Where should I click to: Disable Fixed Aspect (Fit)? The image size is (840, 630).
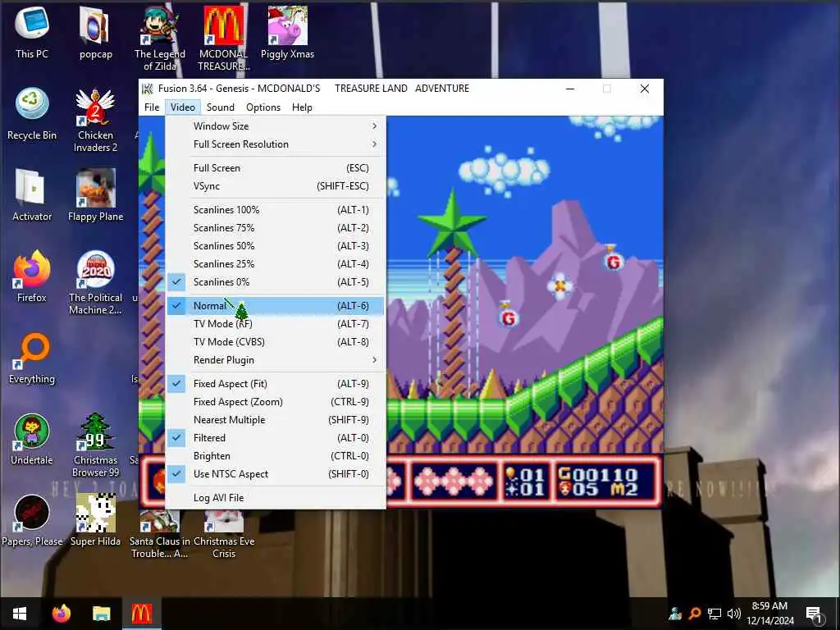tap(276, 384)
